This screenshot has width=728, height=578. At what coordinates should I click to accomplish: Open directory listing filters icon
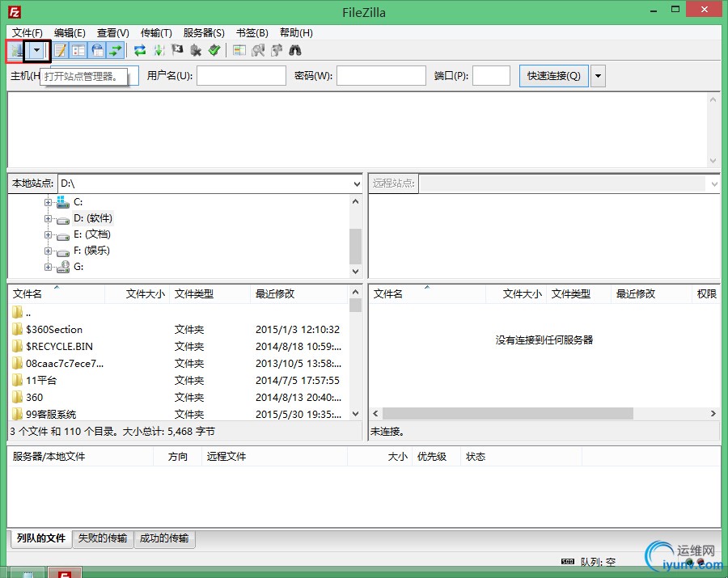pyautogui.click(x=239, y=50)
